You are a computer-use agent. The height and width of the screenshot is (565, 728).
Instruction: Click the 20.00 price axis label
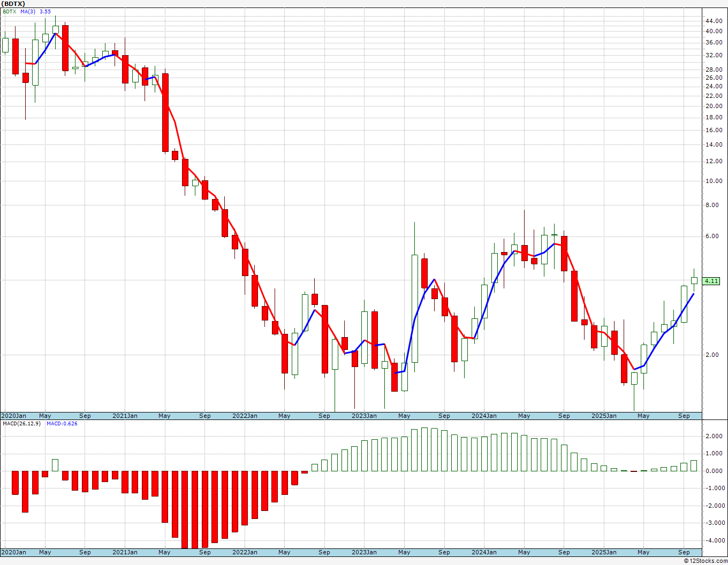pyautogui.click(x=714, y=106)
